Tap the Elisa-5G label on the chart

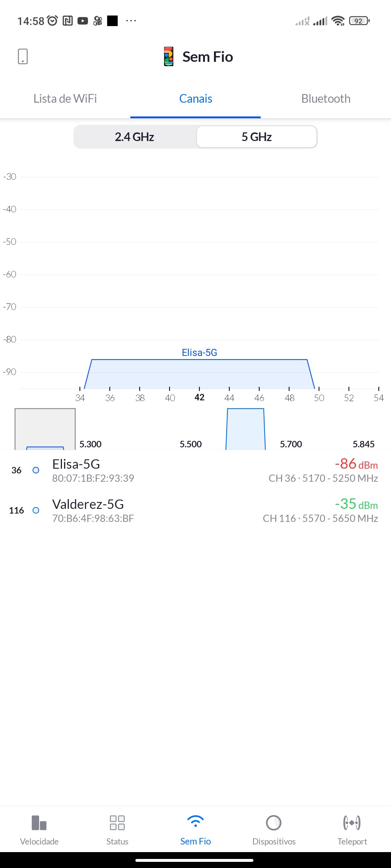pos(199,353)
